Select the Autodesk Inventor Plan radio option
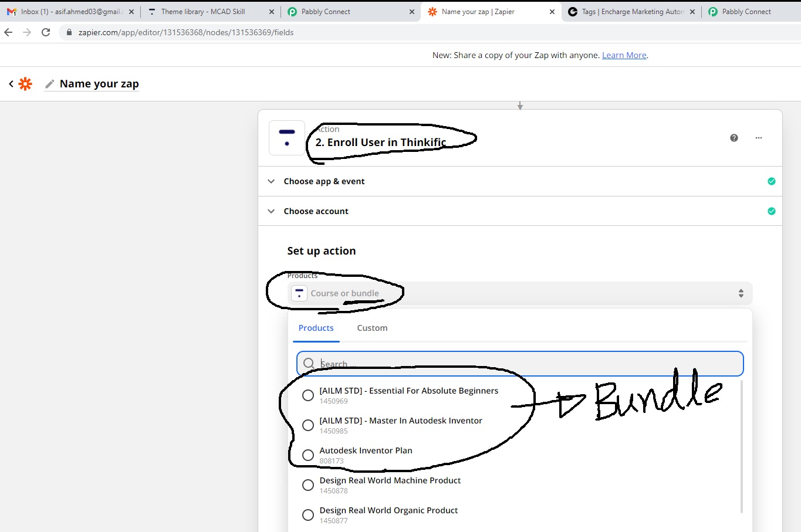Viewport: 801px width, 532px height. tap(308, 455)
